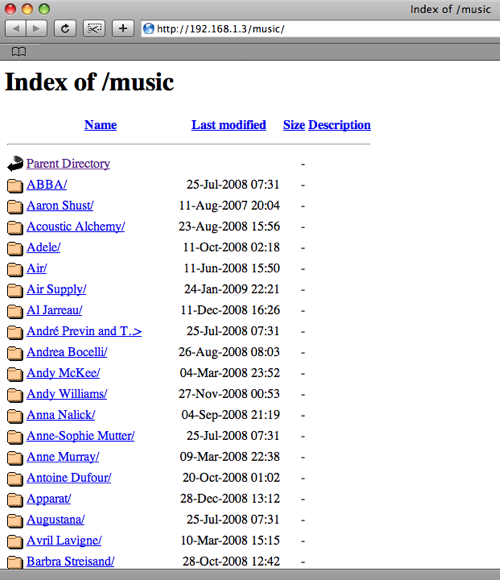Click the date 28-Dec-2008 13:12

[230, 499]
